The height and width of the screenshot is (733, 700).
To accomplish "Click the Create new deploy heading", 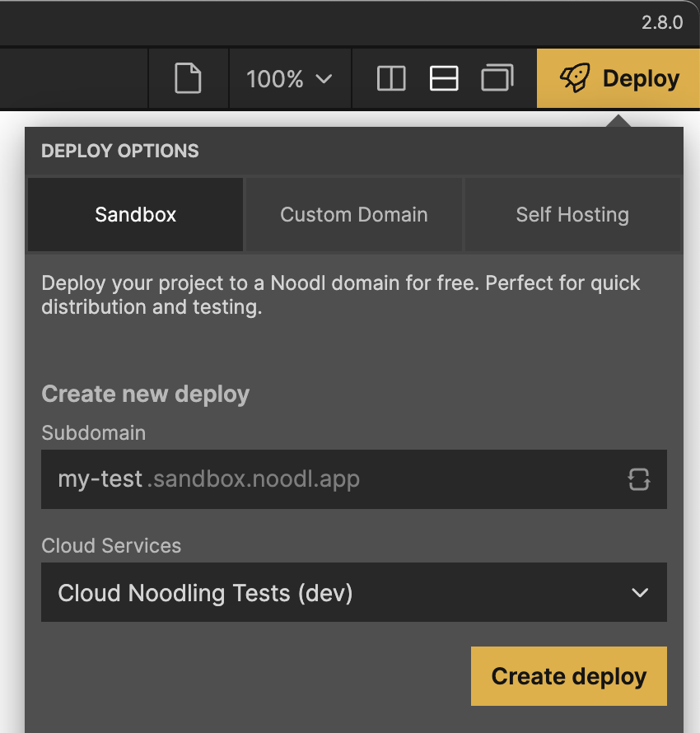I will [x=146, y=394].
